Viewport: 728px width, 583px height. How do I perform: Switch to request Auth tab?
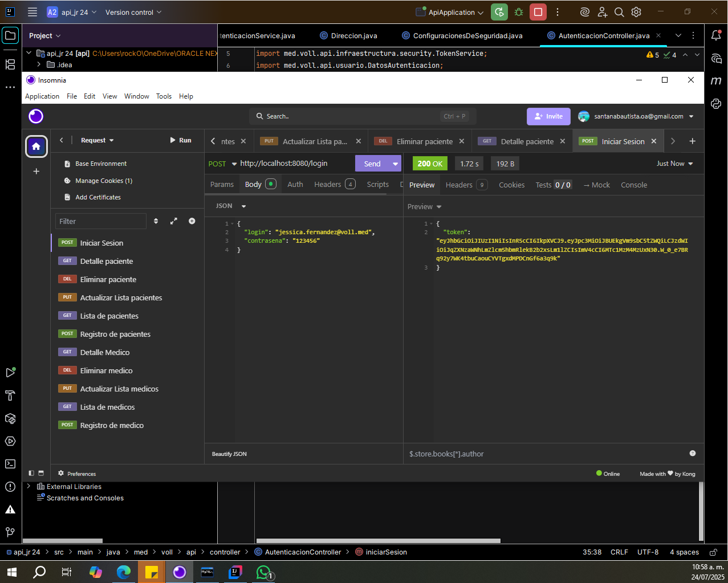pyautogui.click(x=295, y=184)
